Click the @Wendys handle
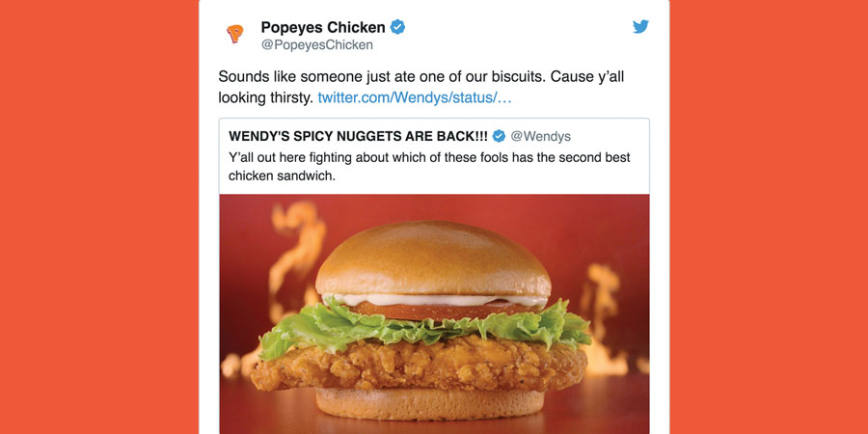The width and height of the screenshot is (868, 434). point(540,136)
